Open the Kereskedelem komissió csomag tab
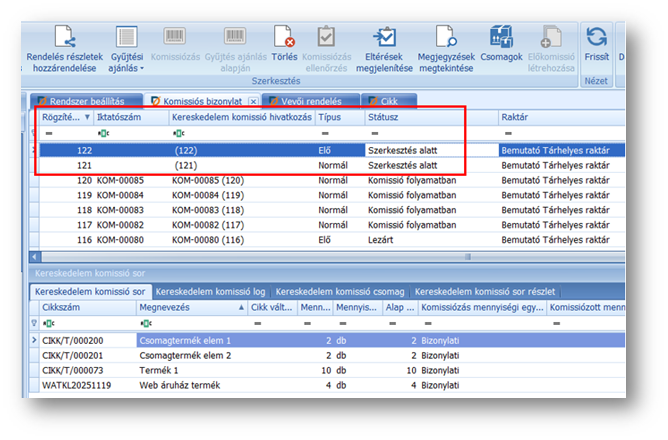 pos(340,291)
